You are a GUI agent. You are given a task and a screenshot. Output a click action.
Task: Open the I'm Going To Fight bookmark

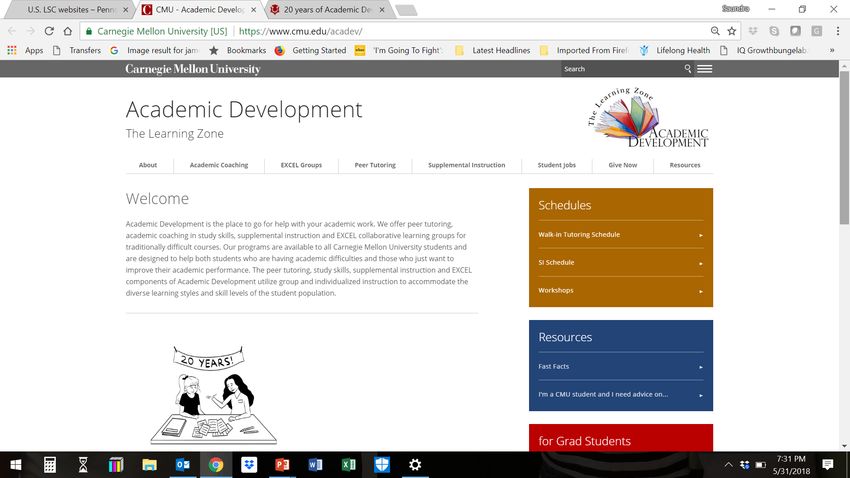(x=400, y=50)
